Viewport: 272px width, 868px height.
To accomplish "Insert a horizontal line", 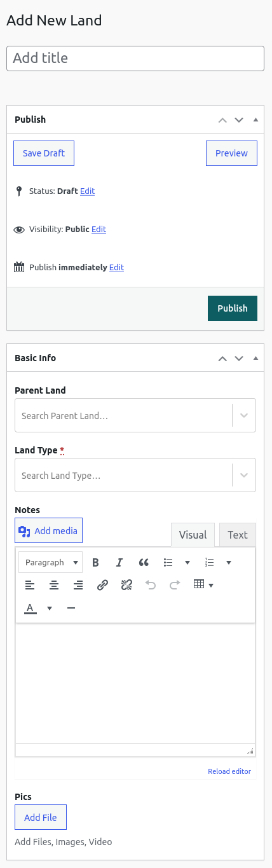I will point(71,609).
